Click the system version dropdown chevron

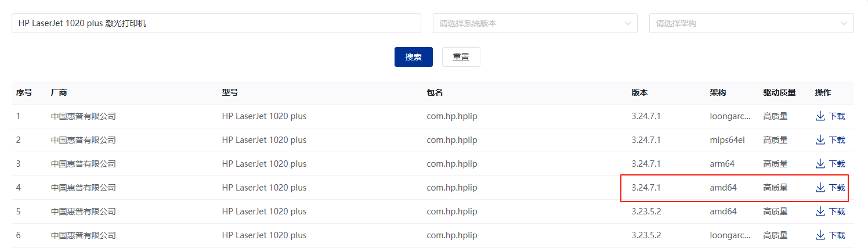(x=627, y=23)
